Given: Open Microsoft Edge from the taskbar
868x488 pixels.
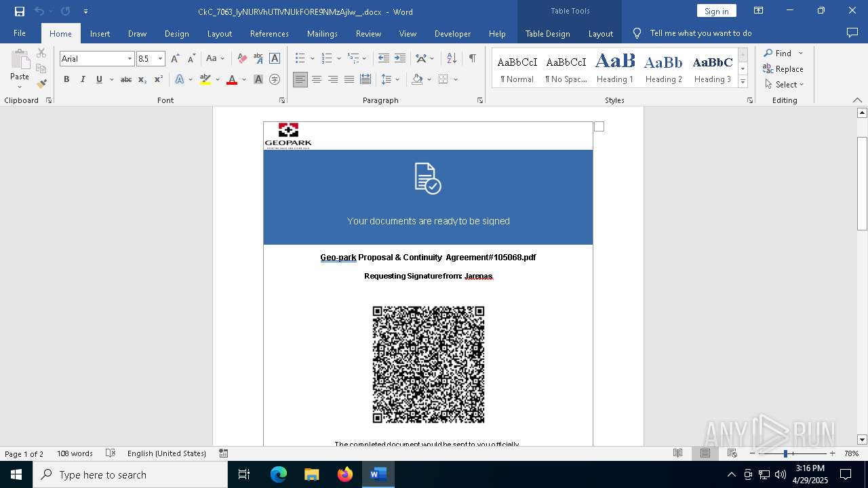Looking at the screenshot, I should click(279, 474).
